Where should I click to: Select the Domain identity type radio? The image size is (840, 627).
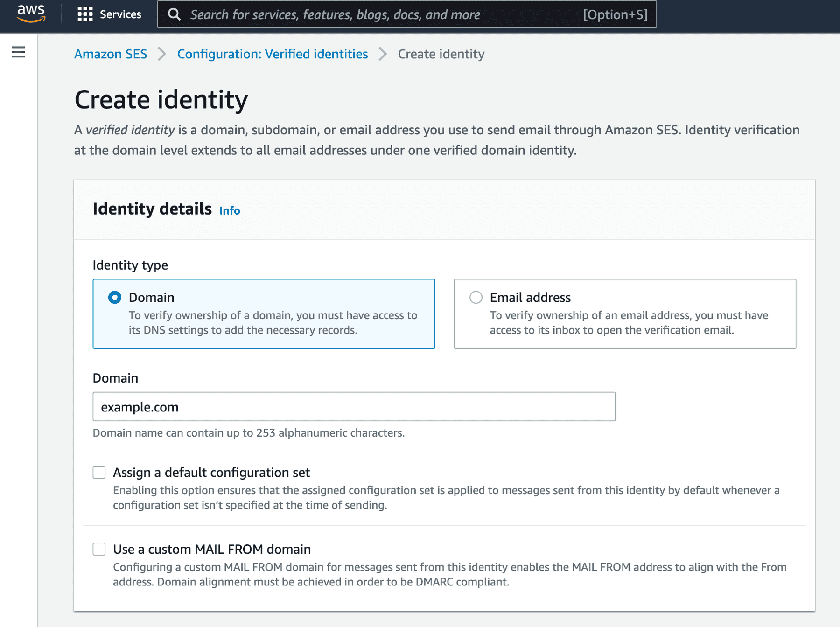115,297
